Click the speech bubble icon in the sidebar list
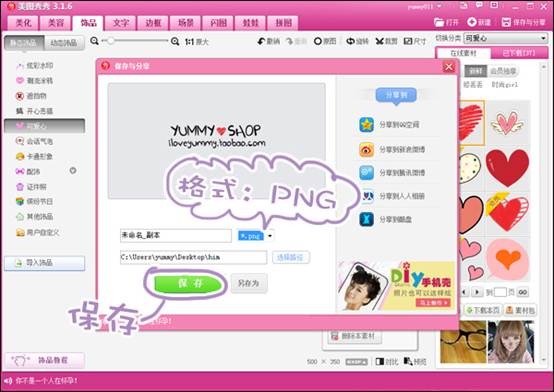Viewport: 554px width, 392px height. click(x=20, y=141)
